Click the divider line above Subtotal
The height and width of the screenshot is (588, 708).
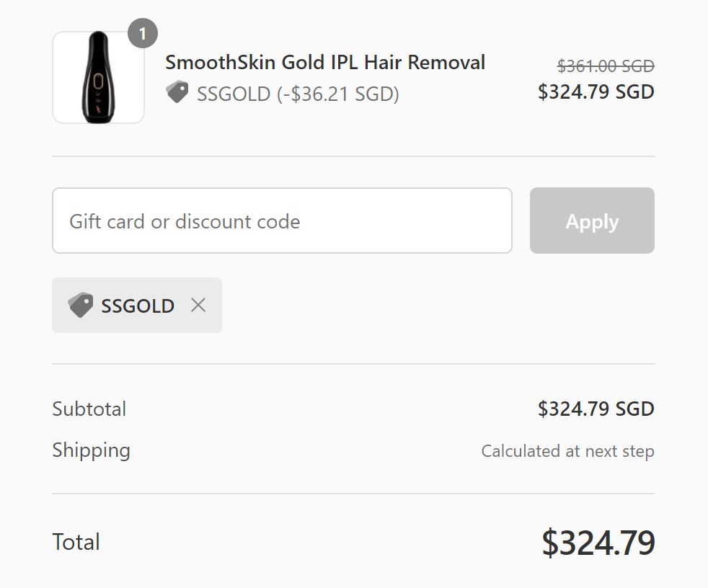pyautogui.click(x=353, y=364)
